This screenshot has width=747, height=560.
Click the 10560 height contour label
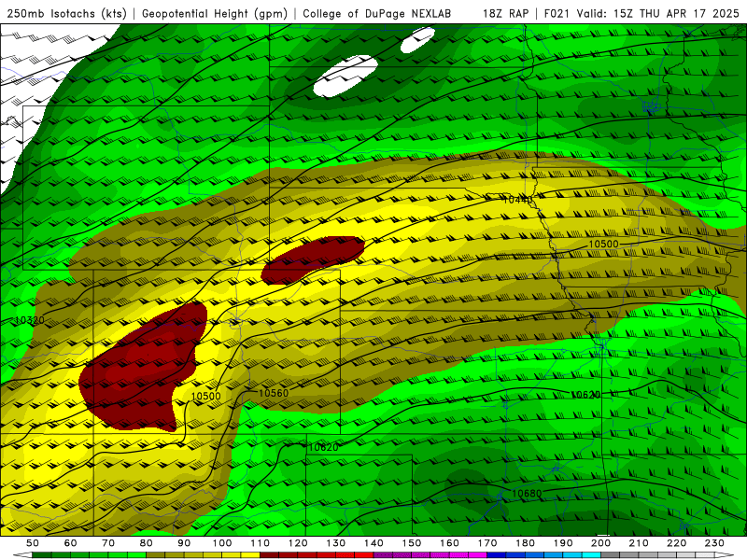pyautogui.click(x=274, y=393)
